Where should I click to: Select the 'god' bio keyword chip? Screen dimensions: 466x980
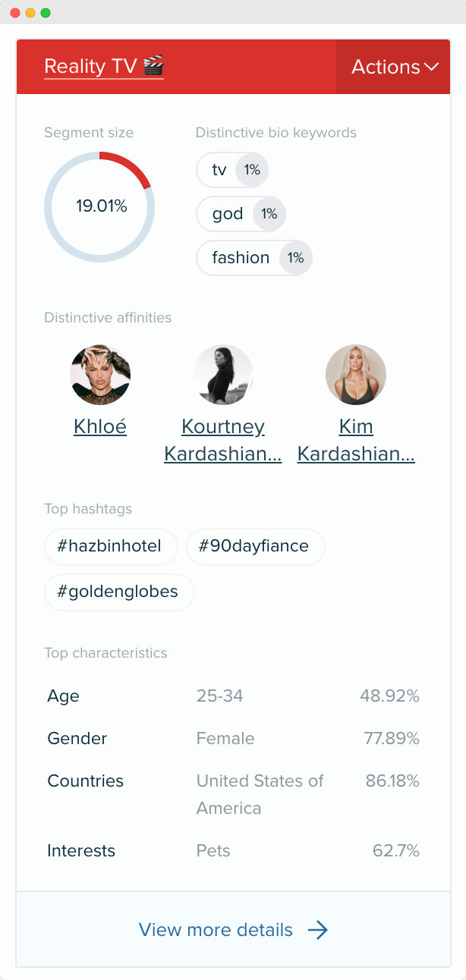[x=241, y=214]
